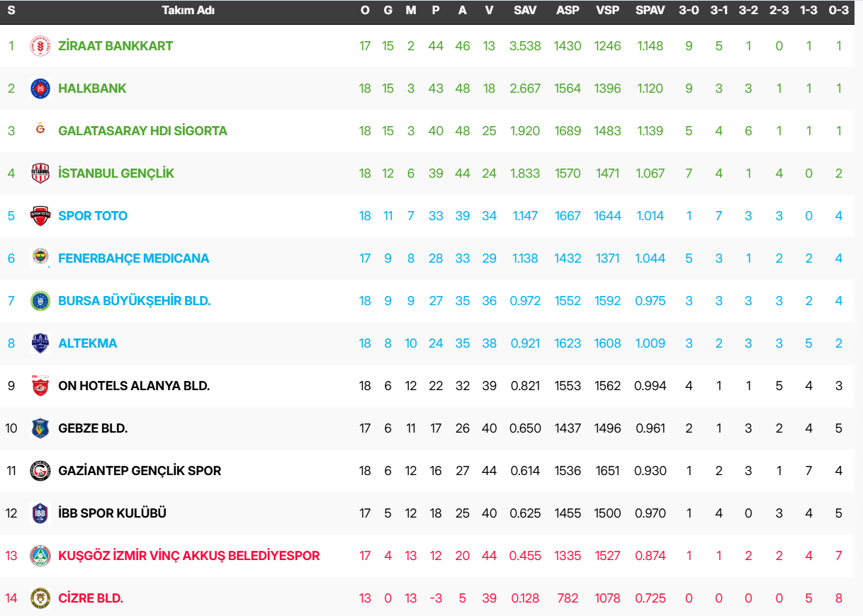
Task: Click the M column header
Action: (411, 11)
